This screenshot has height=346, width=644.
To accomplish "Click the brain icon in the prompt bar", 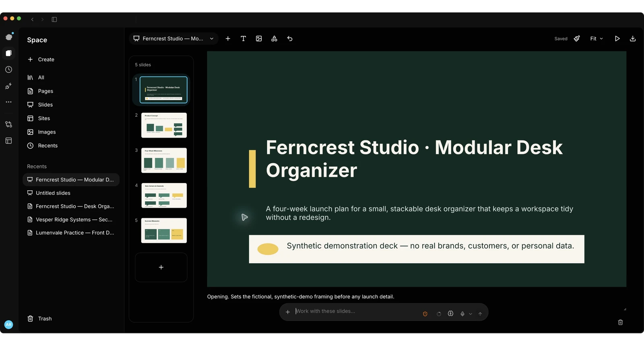I will pyautogui.click(x=450, y=313).
